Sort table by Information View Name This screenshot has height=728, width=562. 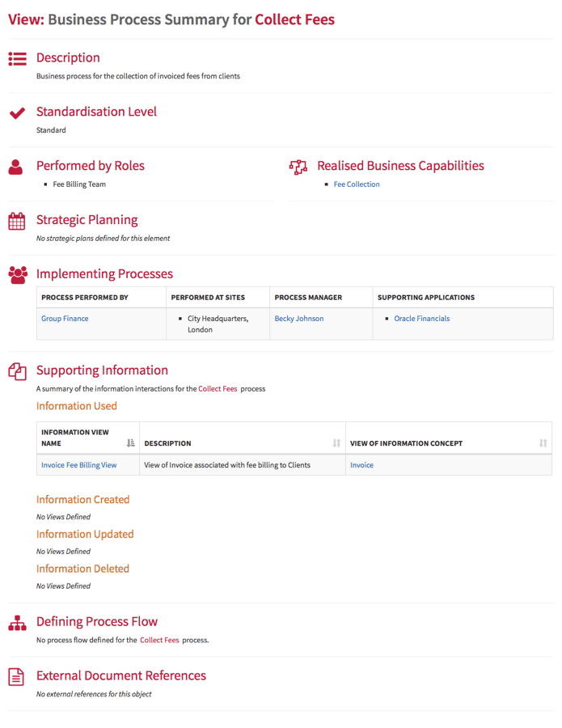[x=131, y=443]
